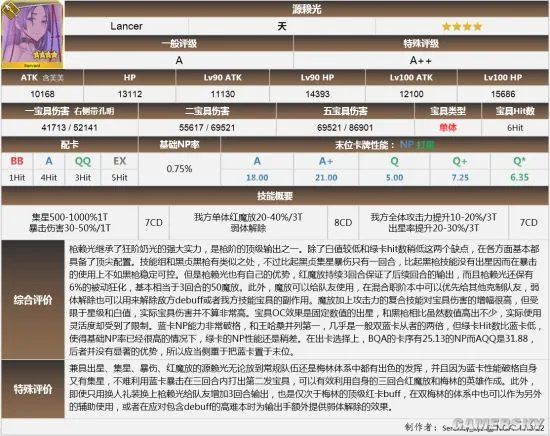Click the 特殊评级 header
Image resolution: width=550 pixels, height=436 pixels.
[x=421, y=43]
